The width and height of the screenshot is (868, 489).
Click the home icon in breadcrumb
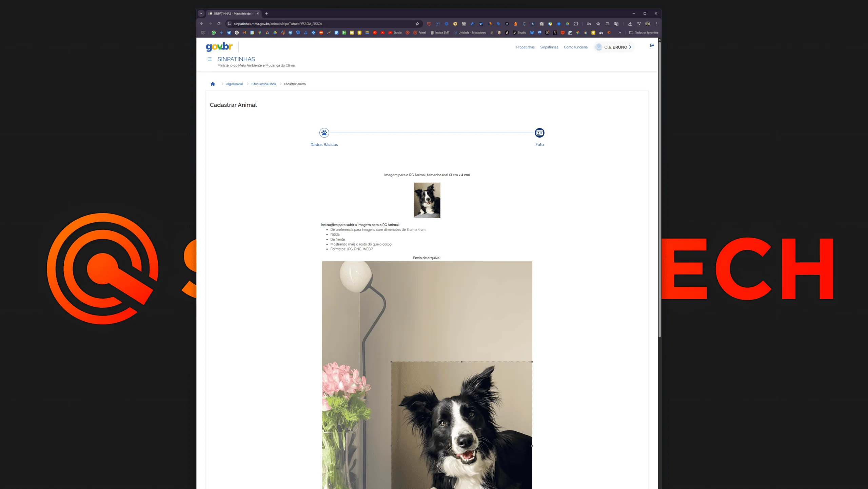pos(213,84)
